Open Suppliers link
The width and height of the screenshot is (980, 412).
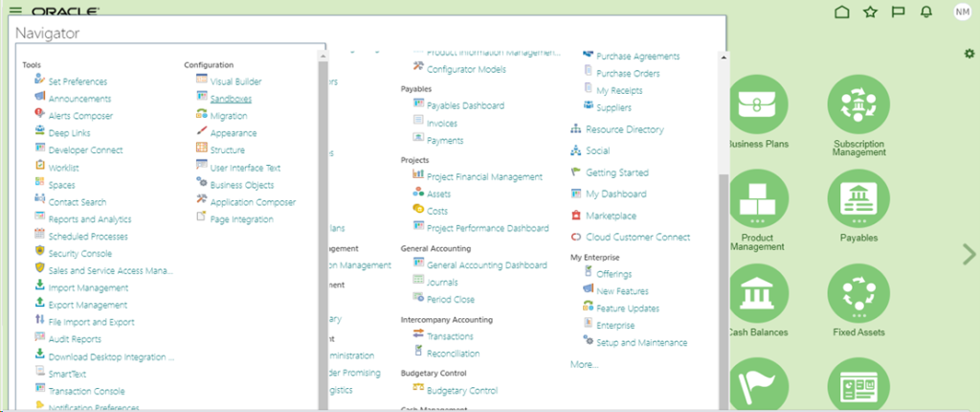[x=613, y=107]
